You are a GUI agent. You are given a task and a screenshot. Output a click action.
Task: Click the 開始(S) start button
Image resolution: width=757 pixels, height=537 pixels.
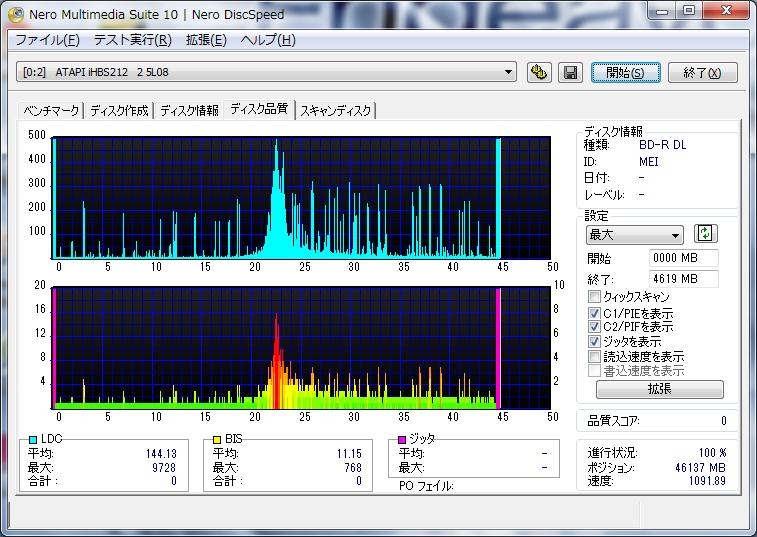click(626, 72)
